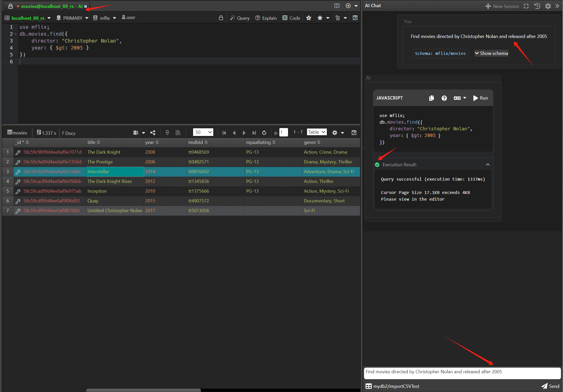
Task: Click the Query button
Action: pos(240,18)
